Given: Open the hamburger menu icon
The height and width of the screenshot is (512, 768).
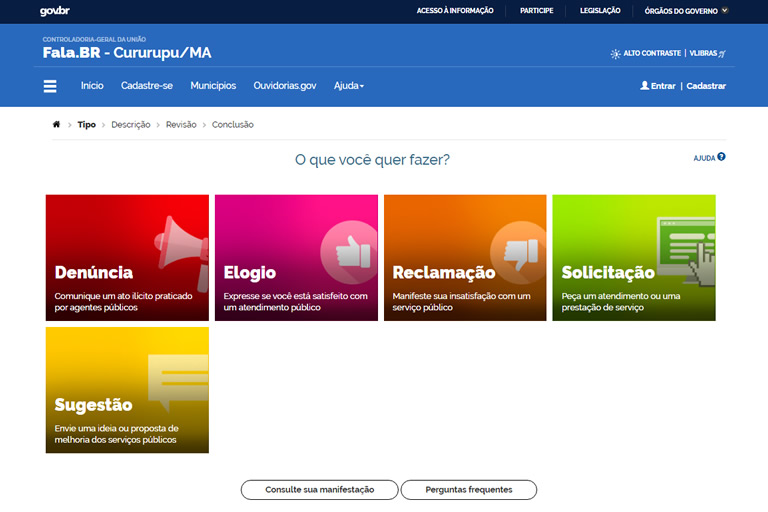Looking at the screenshot, I should (x=50, y=86).
